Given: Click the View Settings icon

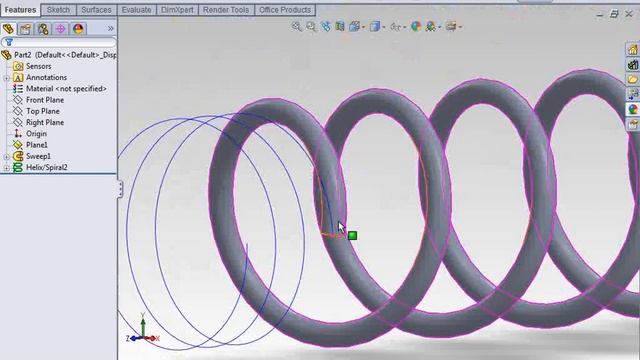Looking at the screenshot, I should coord(451,27).
